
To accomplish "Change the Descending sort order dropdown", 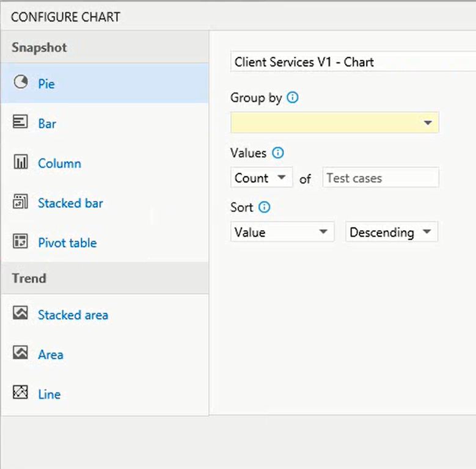I will click(x=392, y=232).
